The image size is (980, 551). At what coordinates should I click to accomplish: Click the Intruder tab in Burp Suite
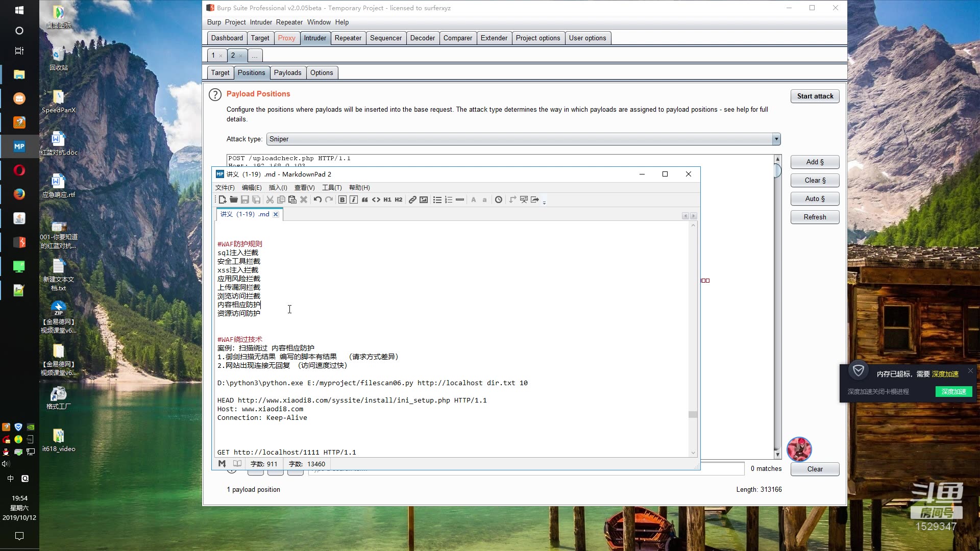click(314, 38)
